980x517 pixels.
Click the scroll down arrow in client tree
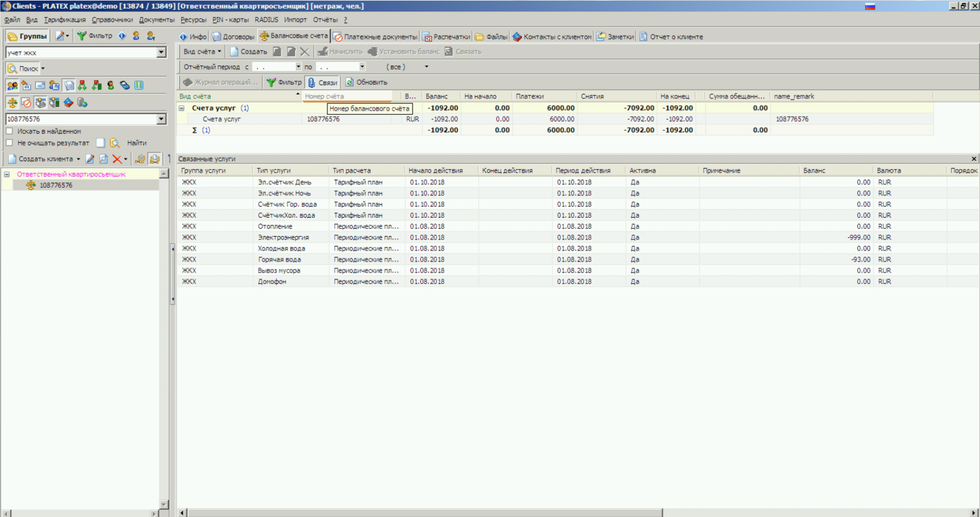(164, 504)
